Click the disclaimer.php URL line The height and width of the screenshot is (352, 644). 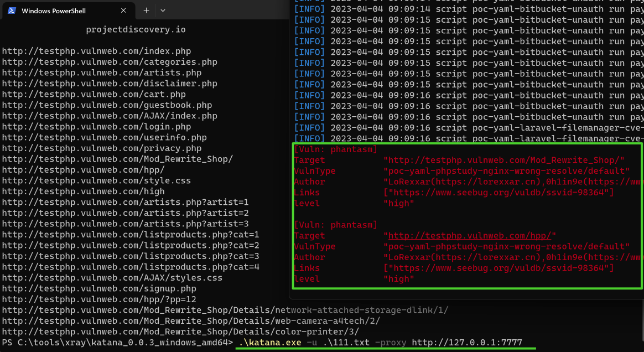[110, 84]
